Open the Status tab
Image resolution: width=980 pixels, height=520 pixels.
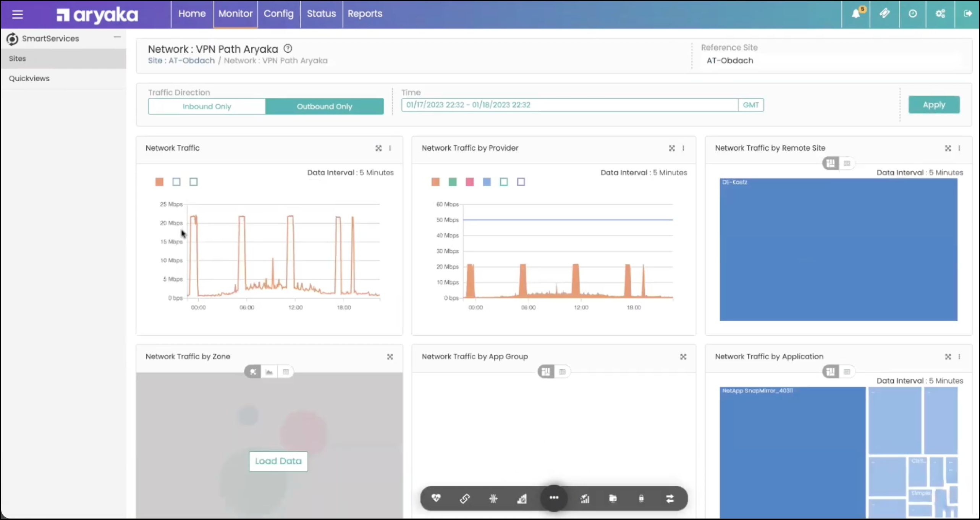321,14
